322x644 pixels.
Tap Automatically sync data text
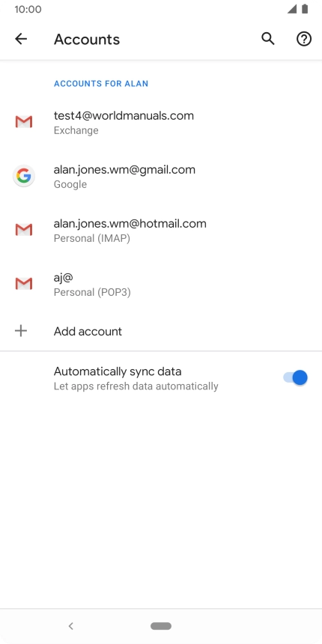(x=118, y=371)
